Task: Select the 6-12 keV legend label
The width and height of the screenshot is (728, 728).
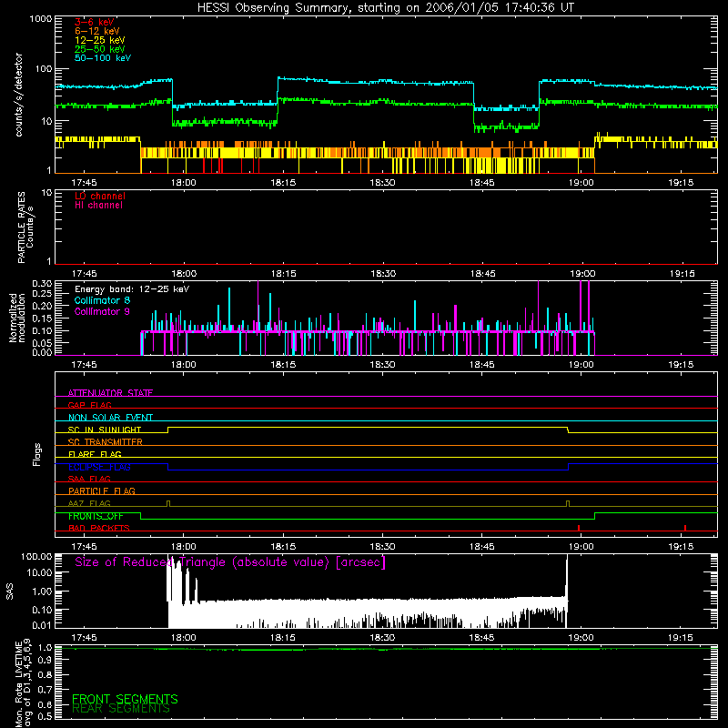Action: (97, 31)
